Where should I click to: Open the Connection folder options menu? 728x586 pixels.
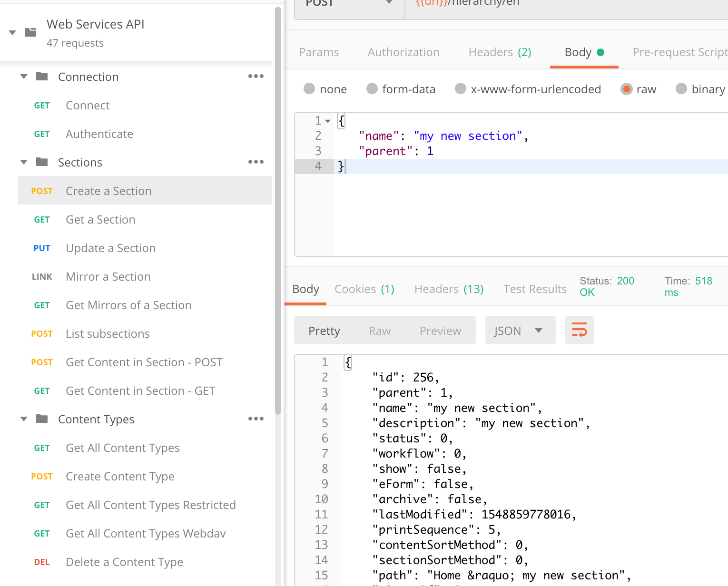pos(256,77)
